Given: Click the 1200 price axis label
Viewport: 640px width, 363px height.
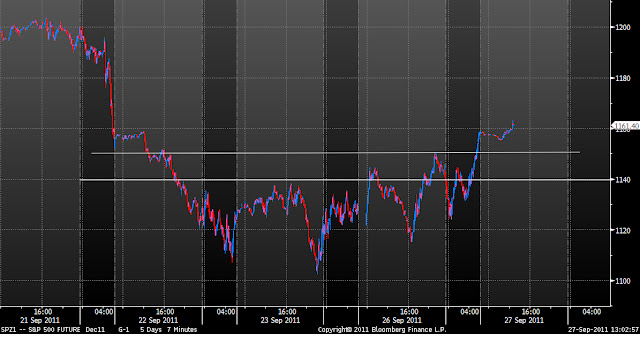Looking at the screenshot, I should point(622,27).
